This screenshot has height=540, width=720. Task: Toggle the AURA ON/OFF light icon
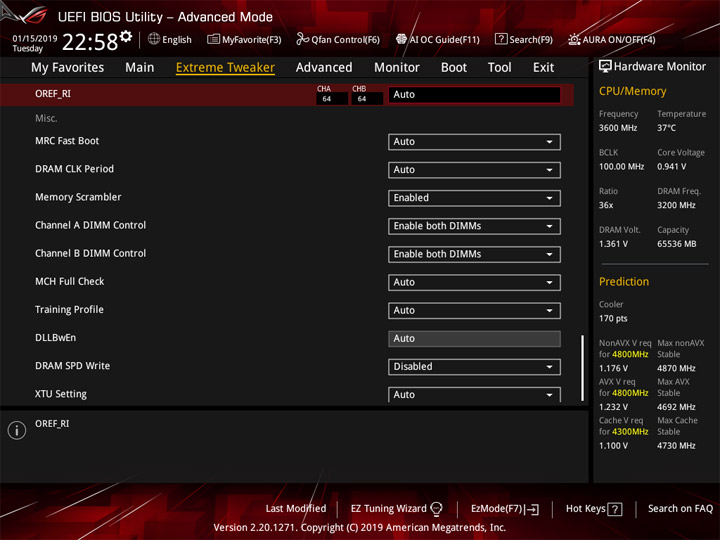point(574,39)
